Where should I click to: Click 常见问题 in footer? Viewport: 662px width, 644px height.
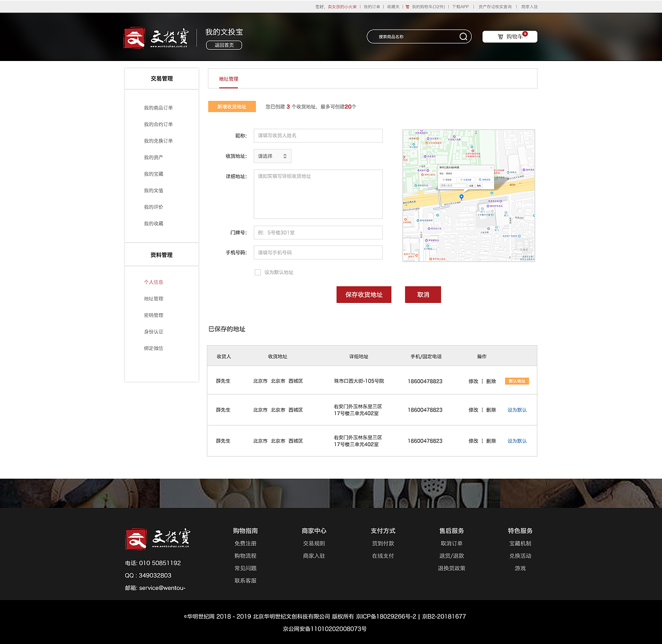pyautogui.click(x=245, y=569)
